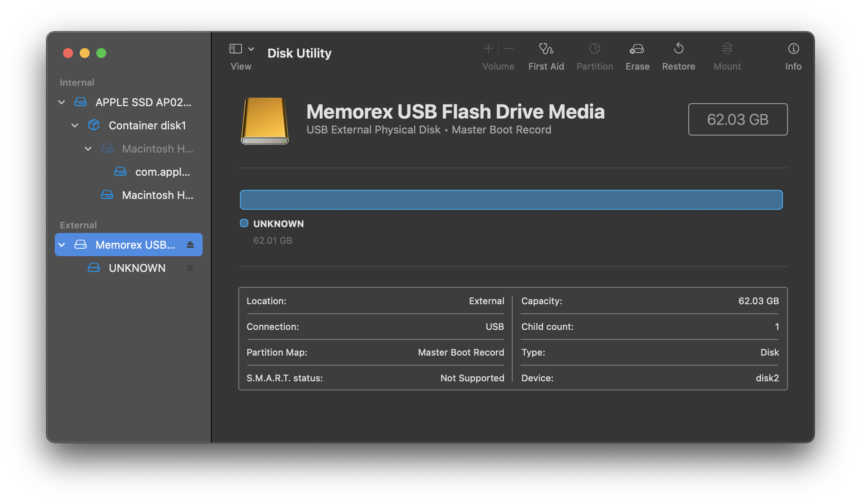This screenshot has width=861, height=504.
Task: Click the Container disk1 cube icon
Action: point(93,125)
